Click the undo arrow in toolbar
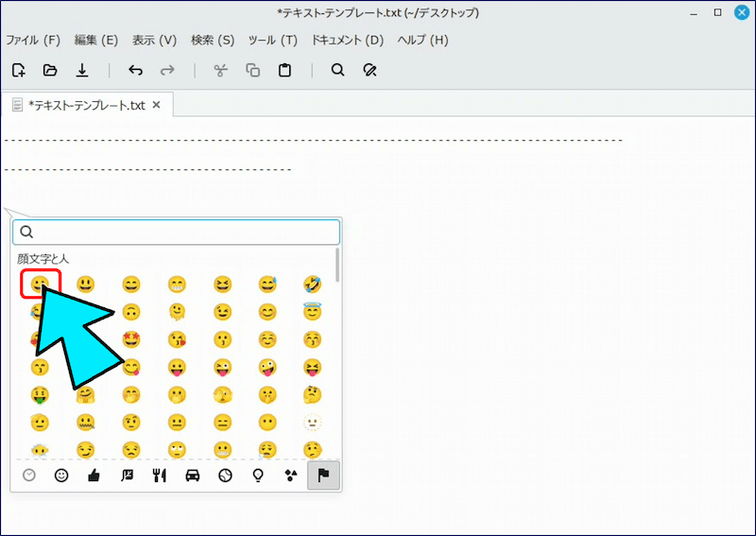This screenshot has width=756, height=536. click(135, 70)
